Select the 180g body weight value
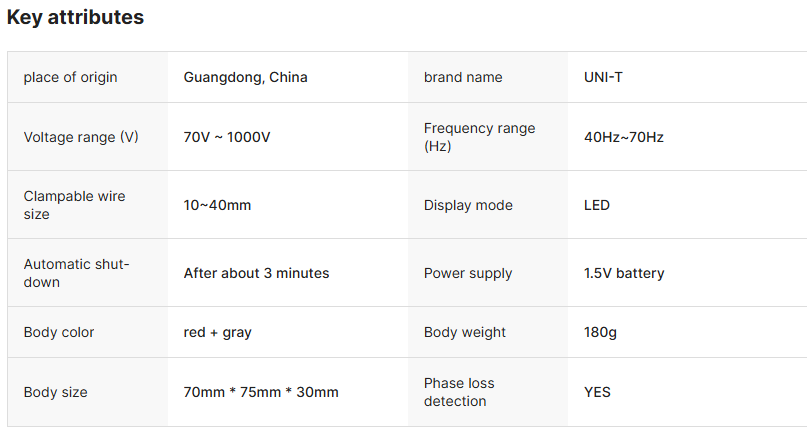 [x=600, y=332]
